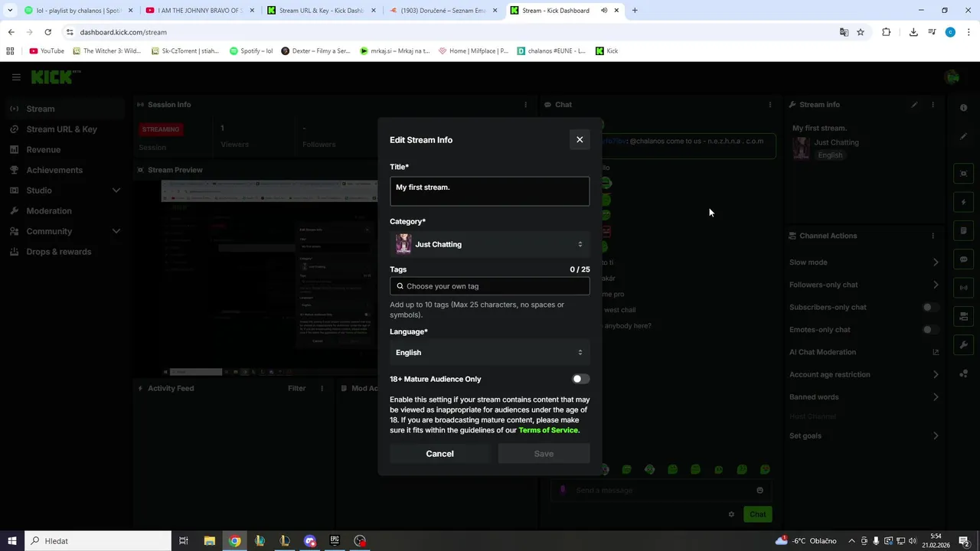980x551 pixels.
Task: Open the Just Chatting category dropdown
Action: pyautogui.click(x=489, y=244)
